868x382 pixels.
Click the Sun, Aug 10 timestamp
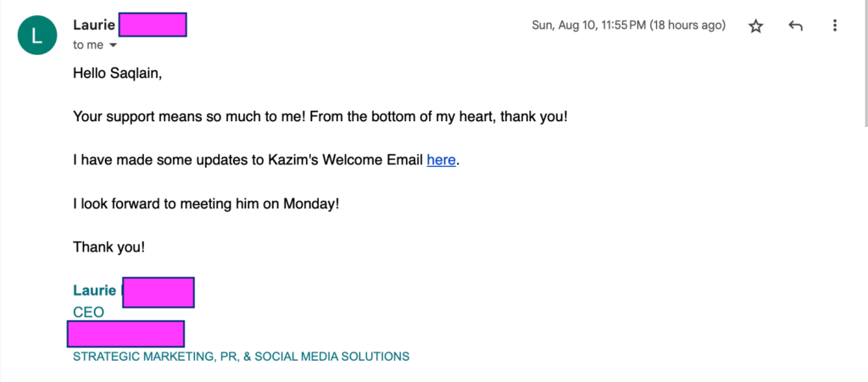[628, 25]
